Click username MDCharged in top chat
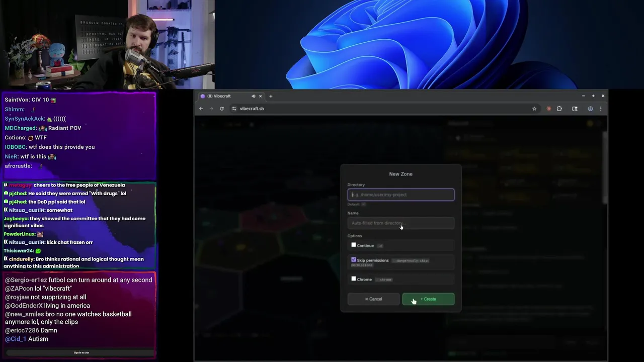Viewport: 644px width, 362px height. pos(20,128)
